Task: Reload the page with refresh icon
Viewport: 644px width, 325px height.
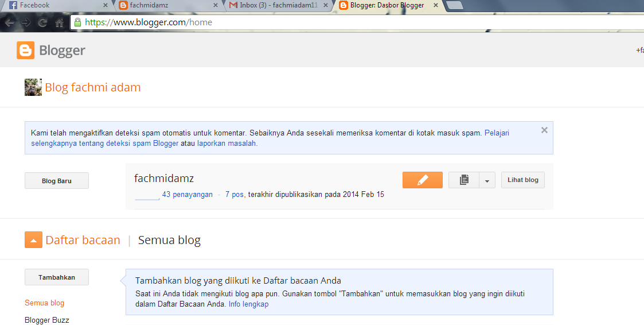Action: coord(42,22)
